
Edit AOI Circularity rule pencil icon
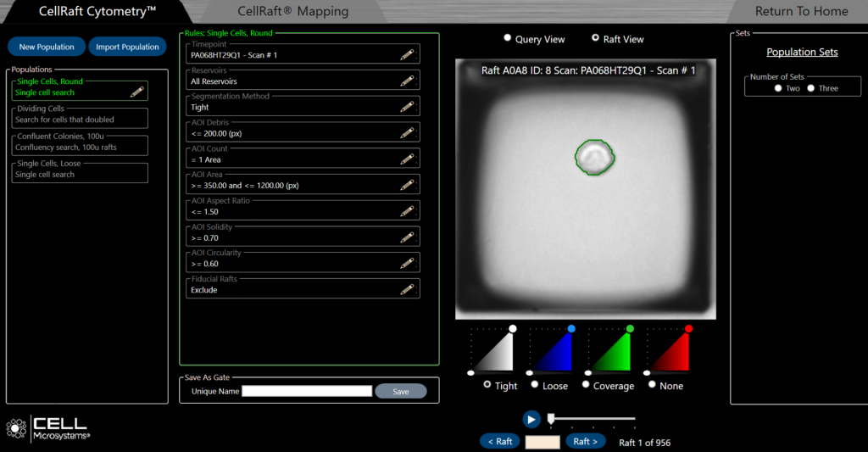(407, 263)
